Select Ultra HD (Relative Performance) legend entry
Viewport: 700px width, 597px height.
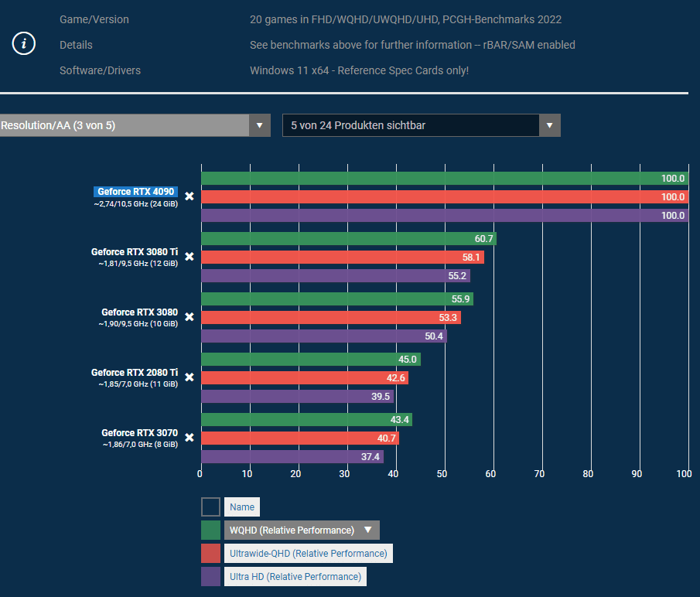point(295,576)
